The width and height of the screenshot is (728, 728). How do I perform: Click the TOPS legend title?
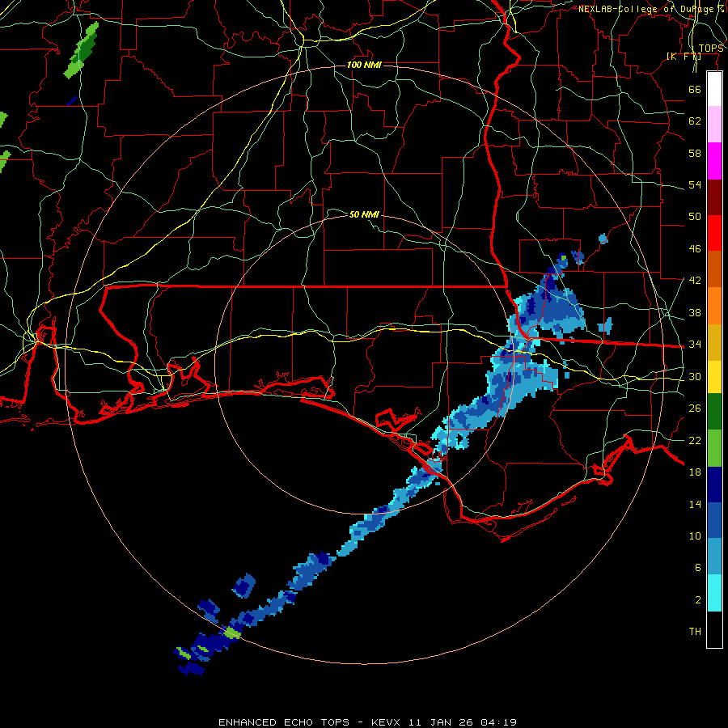point(711,49)
